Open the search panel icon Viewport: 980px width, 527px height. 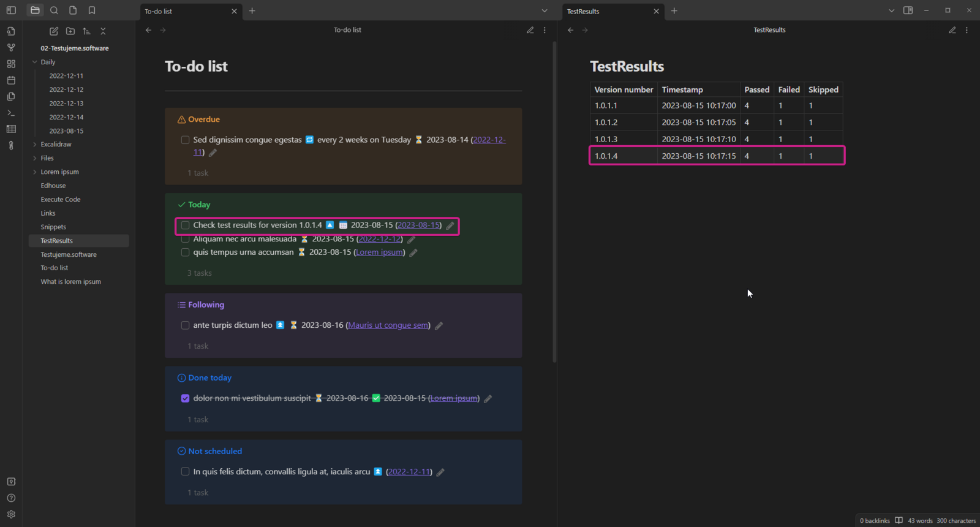54,10
